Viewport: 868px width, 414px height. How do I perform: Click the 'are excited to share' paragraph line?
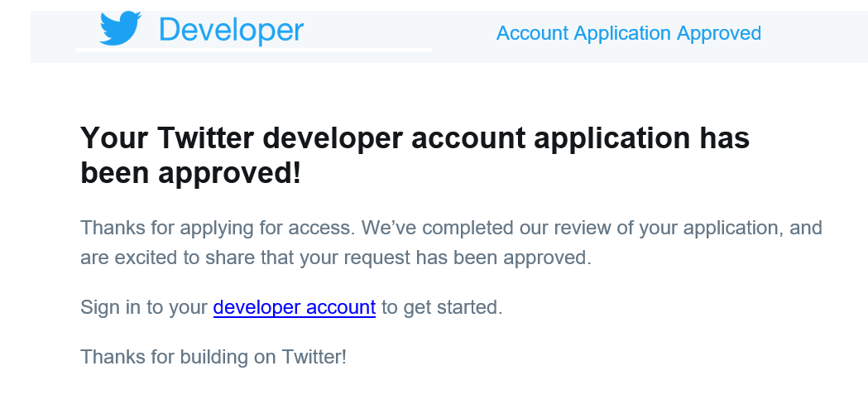click(336, 258)
